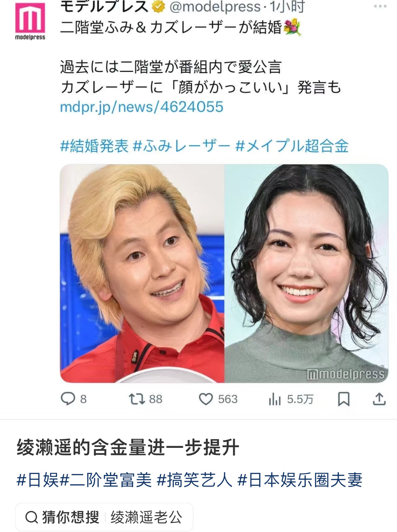This screenshot has width=397, height=532.
Task: Open the three-dot more options menu
Action: (x=380, y=6)
